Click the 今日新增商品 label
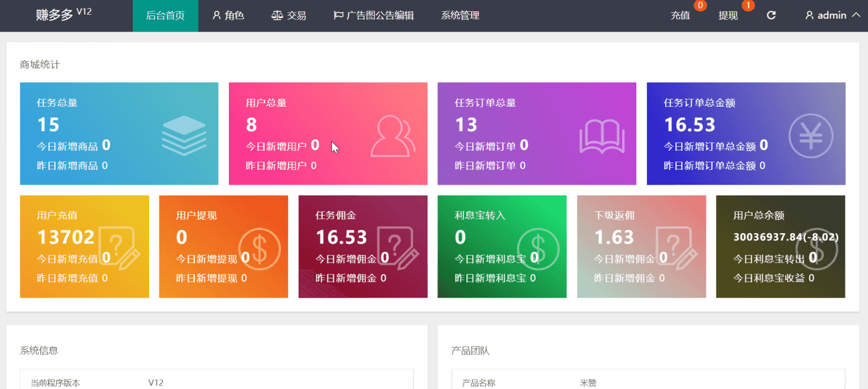The width and height of the screenshot is (868, 389). tap(67, 146)
